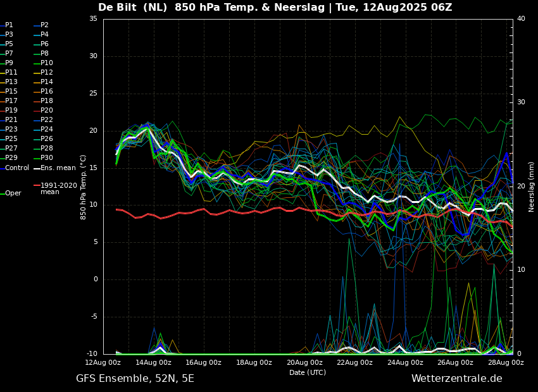Click the P30 ensemble member label
The height and width of the screenshot is (392, 538).
47,158
